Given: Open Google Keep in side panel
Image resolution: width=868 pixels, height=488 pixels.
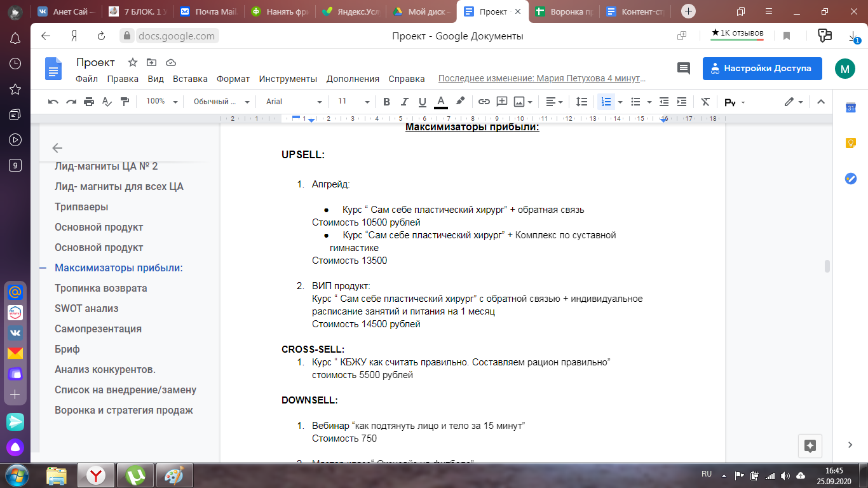Looking at the screenshot, I should tap(851, 143).
